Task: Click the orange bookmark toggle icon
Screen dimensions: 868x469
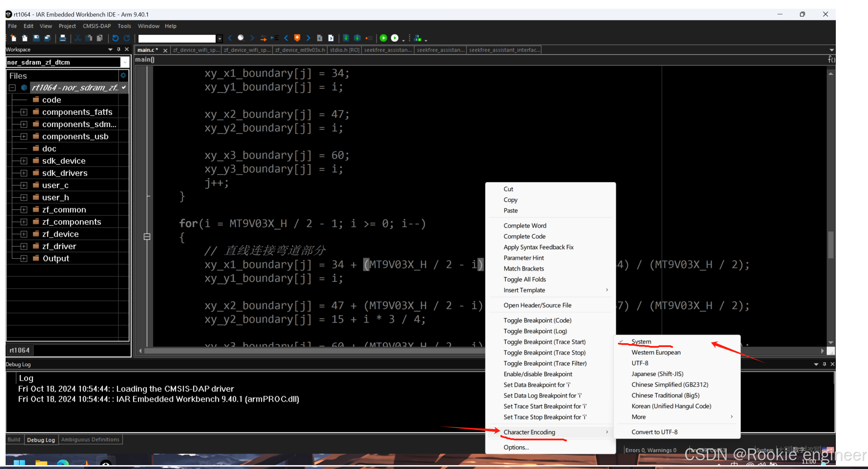Action: point(297,38)
